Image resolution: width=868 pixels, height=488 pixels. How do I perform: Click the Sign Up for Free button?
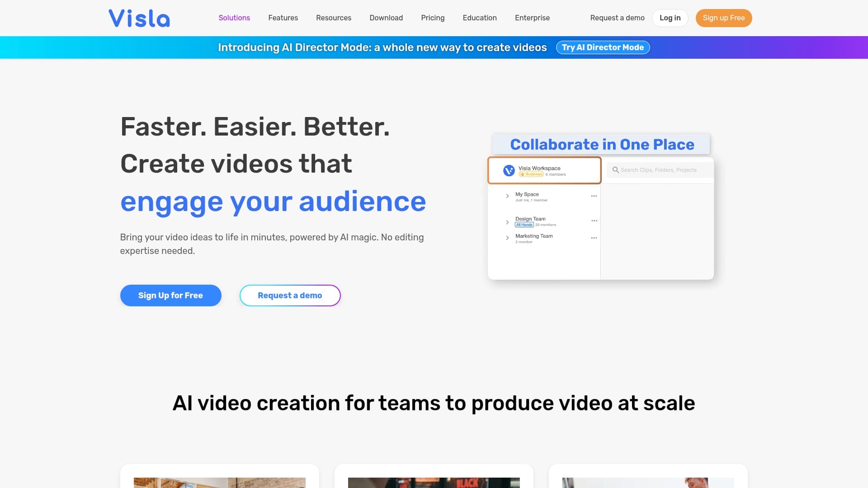(170, 295)
